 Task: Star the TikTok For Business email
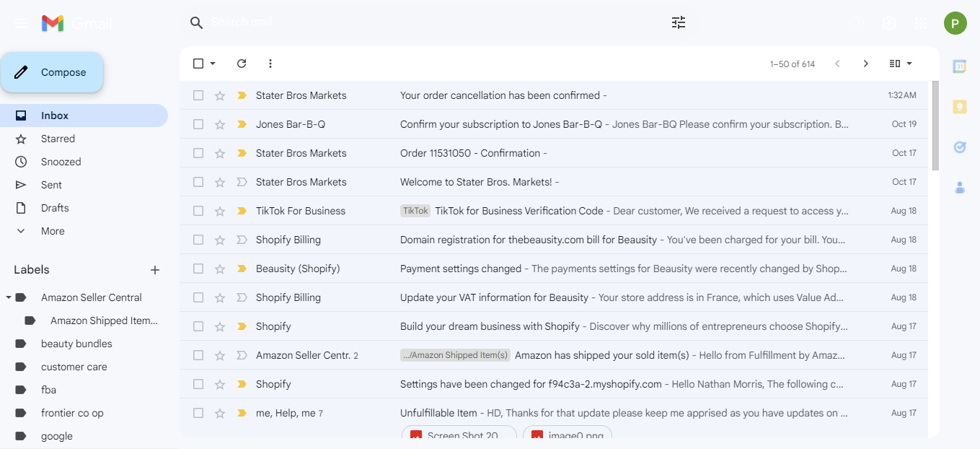point(220,211)
